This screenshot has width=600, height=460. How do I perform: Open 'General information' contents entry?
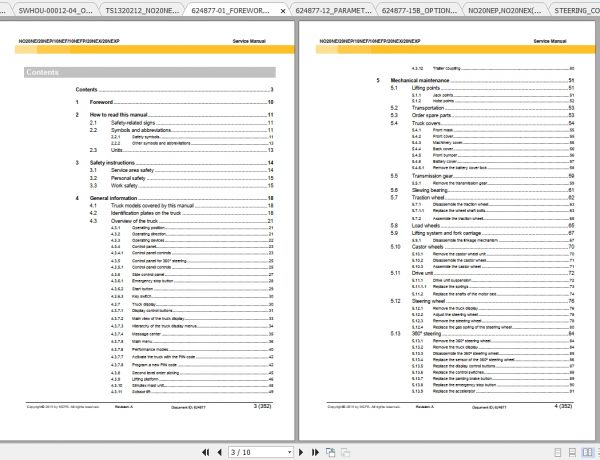pyautogui.click(x=174, y=198)
